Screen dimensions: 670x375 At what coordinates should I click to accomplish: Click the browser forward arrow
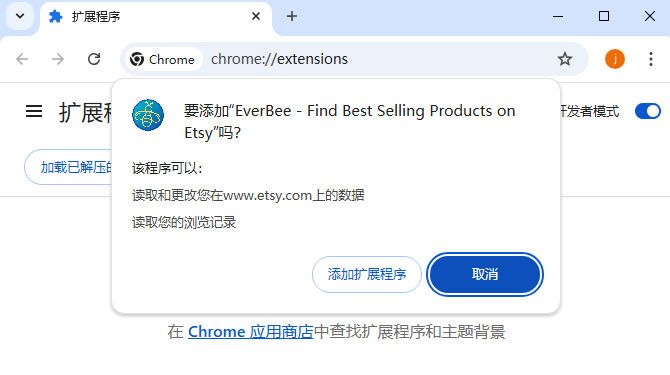coord(58,59)
